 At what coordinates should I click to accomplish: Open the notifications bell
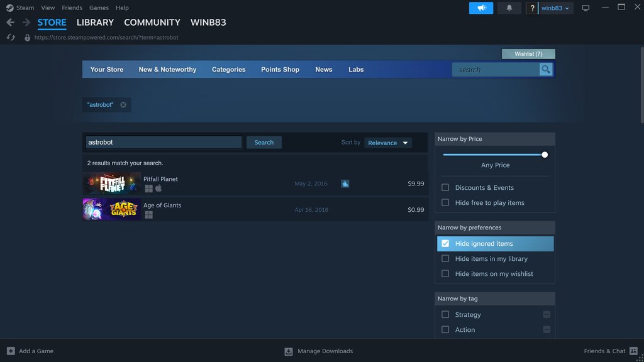point(509,8)
